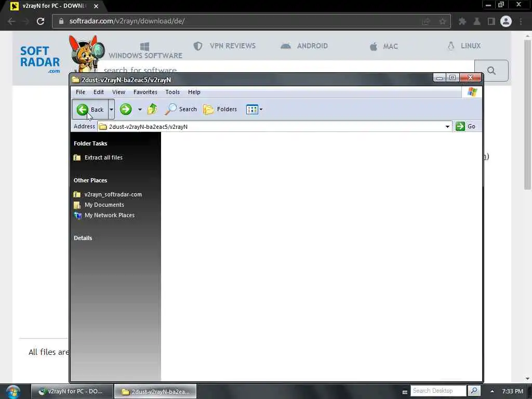532x399 pixels.
Task: Click the 2dust-v2rayN taskbar button
Action: pos(155,391)
